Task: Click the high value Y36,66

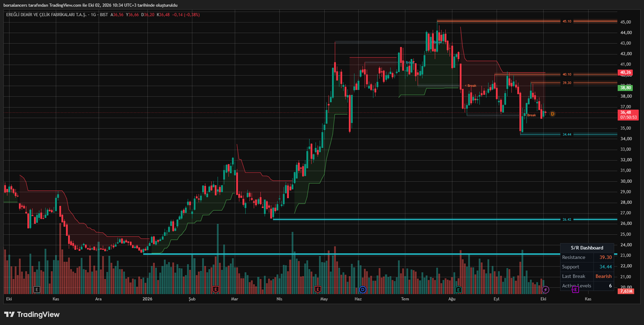Action: click(133, 15)
